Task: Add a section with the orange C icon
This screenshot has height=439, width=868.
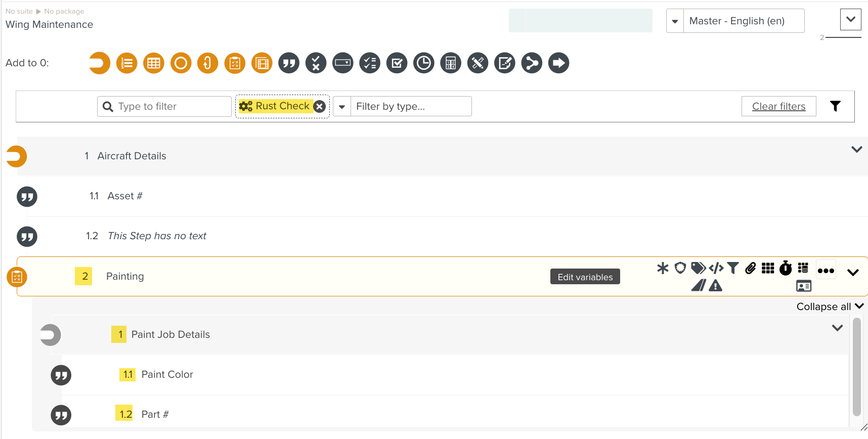Action: point(100,63)
